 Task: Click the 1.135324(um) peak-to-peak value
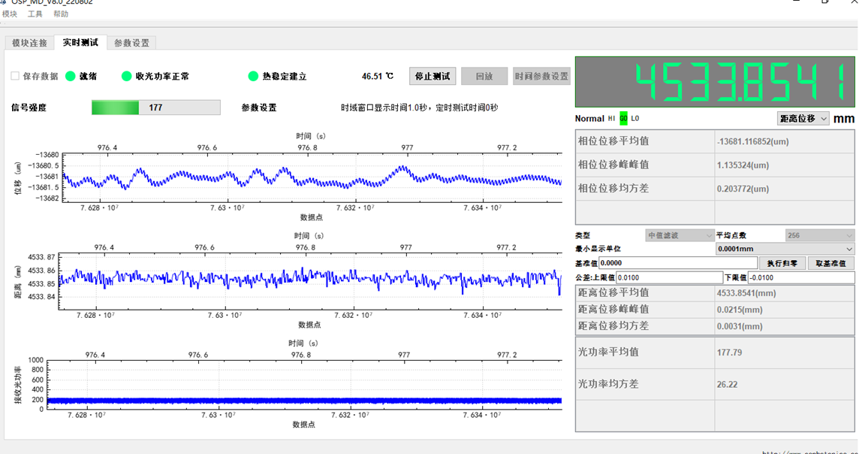tap(743, 165)
